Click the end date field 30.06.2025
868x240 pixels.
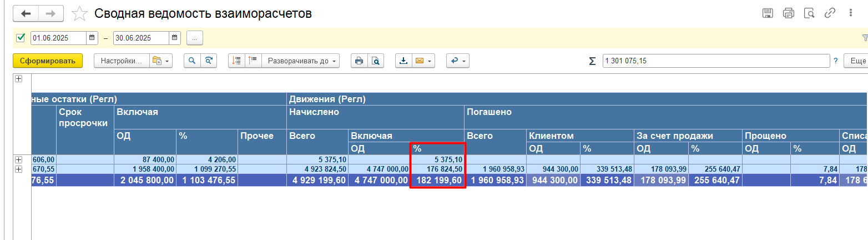(142, 38)
